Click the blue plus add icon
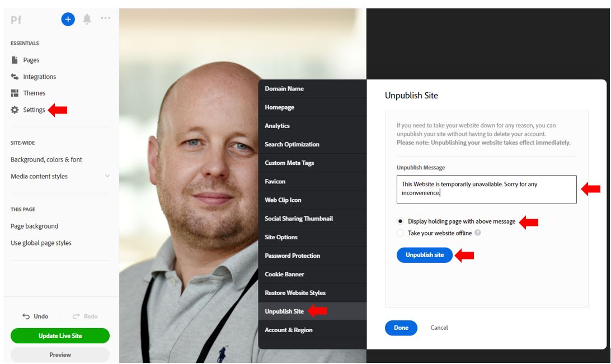 coord(68,19)
